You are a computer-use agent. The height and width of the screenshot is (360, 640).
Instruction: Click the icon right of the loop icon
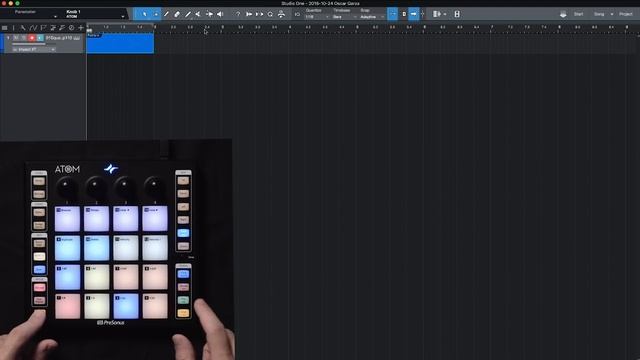point(281,14)
